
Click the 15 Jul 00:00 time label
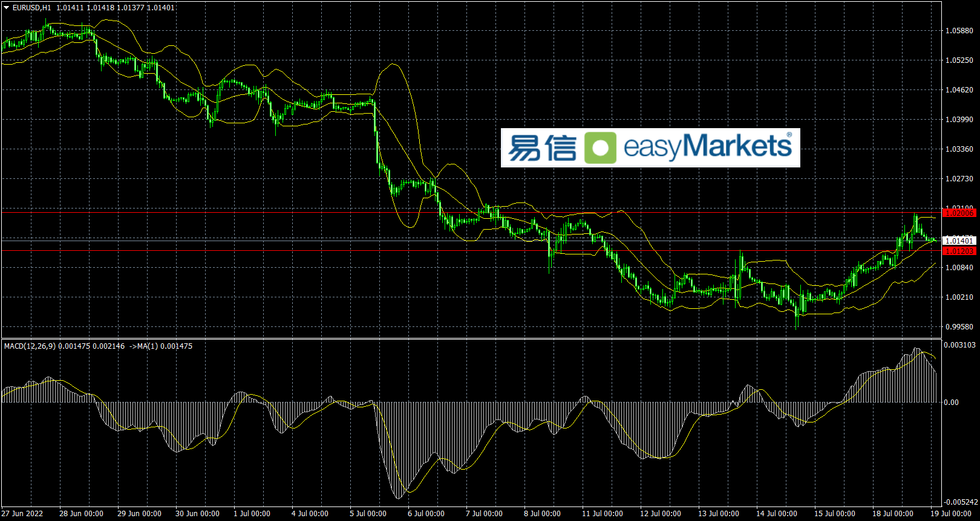(834, 514)
